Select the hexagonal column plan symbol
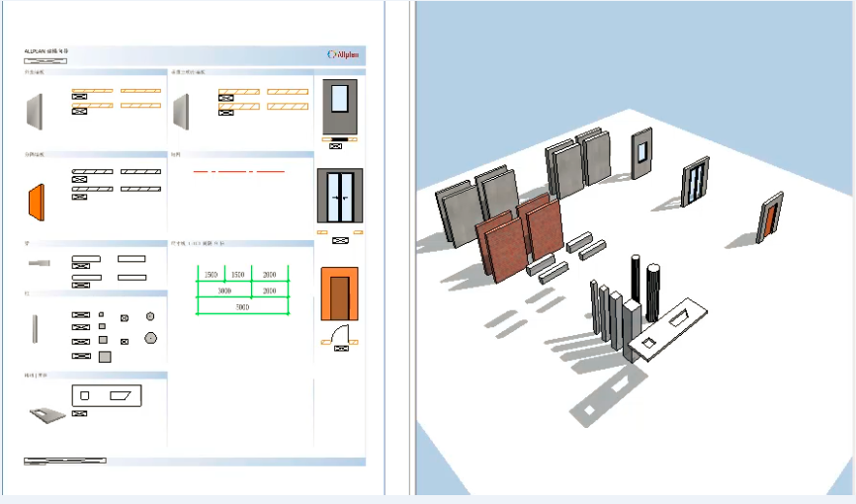856x504 pixels. point(149,317)
